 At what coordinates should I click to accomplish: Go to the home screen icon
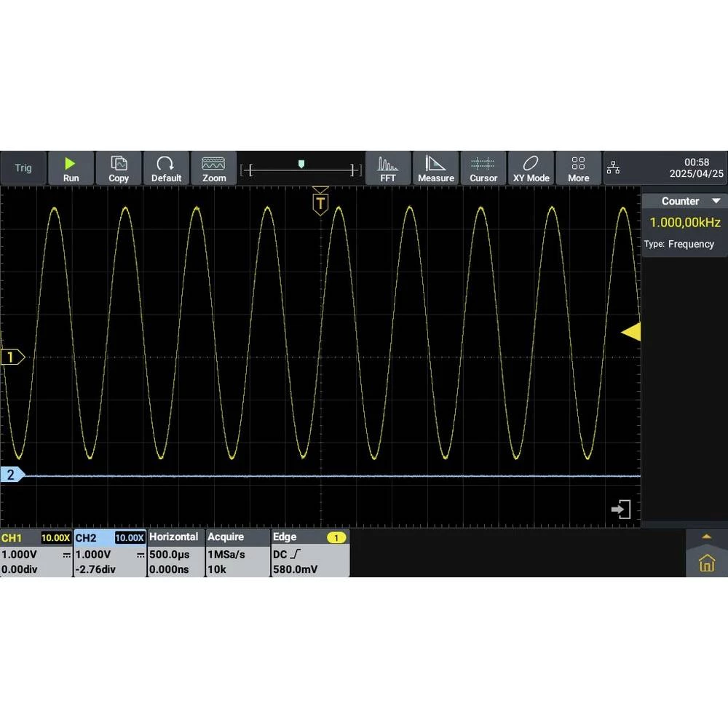tap(706, 563)
